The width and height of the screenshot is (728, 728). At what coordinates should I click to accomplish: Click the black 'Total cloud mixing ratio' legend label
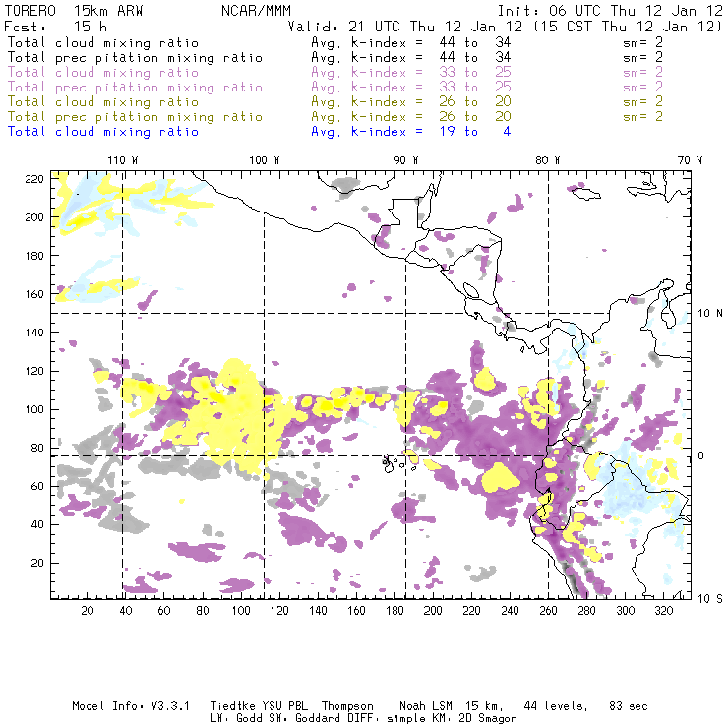tap(103, 42)
